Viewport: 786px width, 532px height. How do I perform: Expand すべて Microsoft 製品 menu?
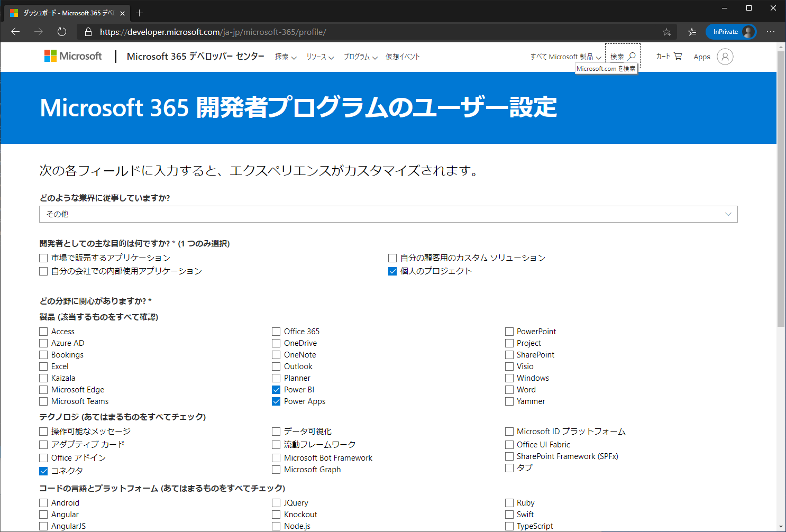tap(566, 57)
